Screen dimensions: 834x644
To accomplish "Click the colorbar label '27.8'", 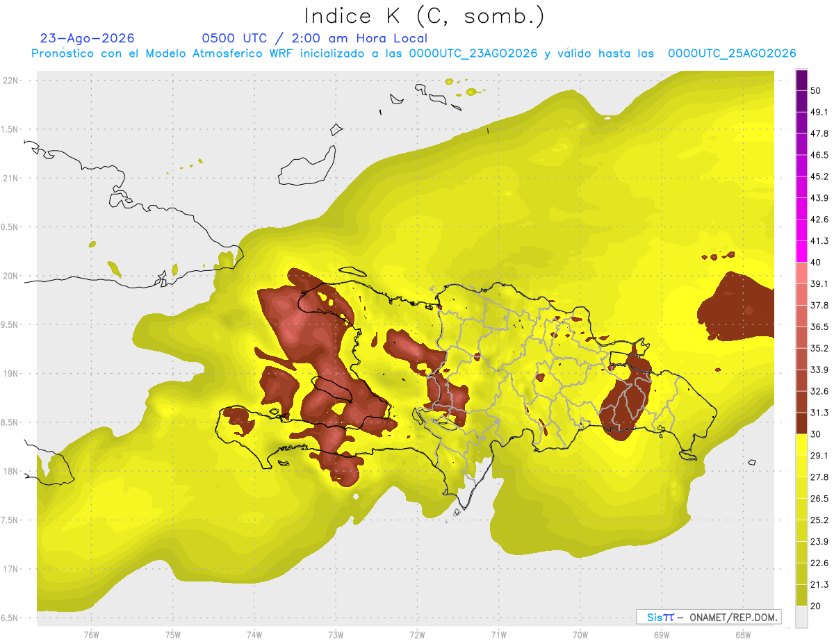I will pos(819,477).
